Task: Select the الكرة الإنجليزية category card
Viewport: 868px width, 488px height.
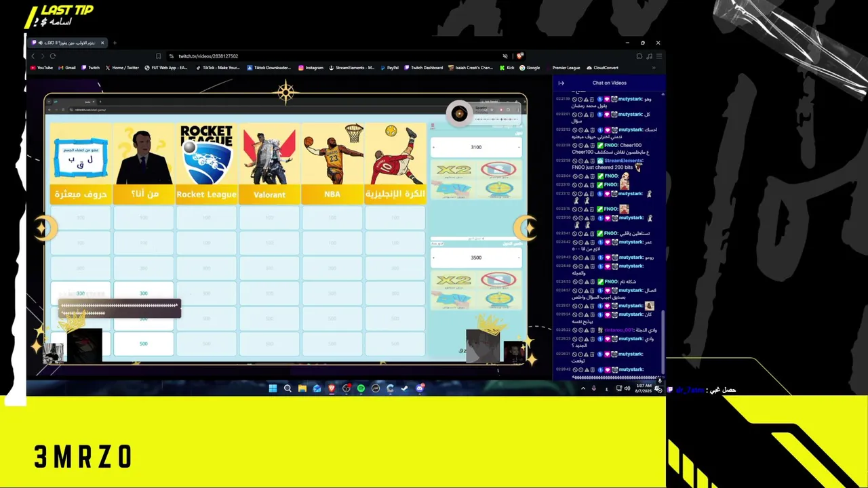Action: (395, 163)
